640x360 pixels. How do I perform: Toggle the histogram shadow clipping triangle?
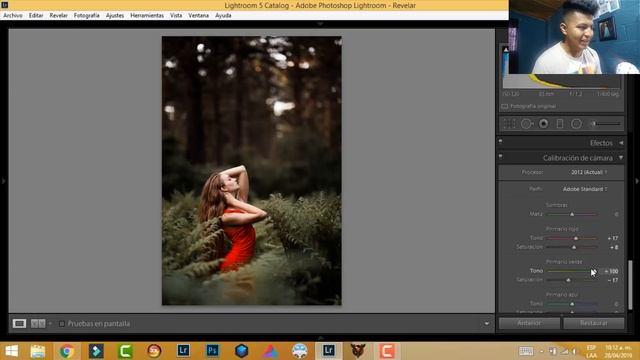506,50
